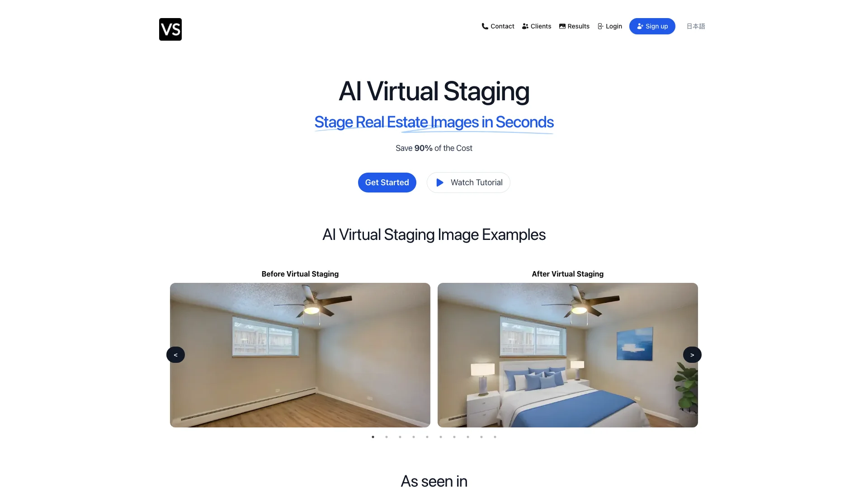
Task: Click the tenth carousel dot indicator
Action: [495, 437]
